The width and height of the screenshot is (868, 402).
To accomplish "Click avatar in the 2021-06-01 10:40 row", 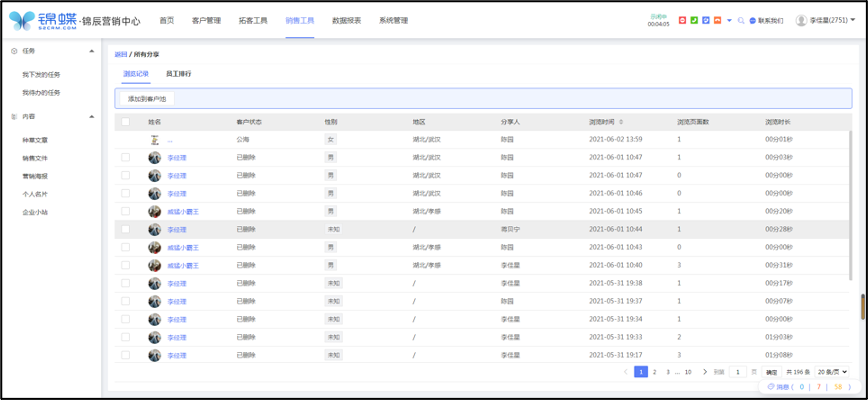I will coord(154,265).
